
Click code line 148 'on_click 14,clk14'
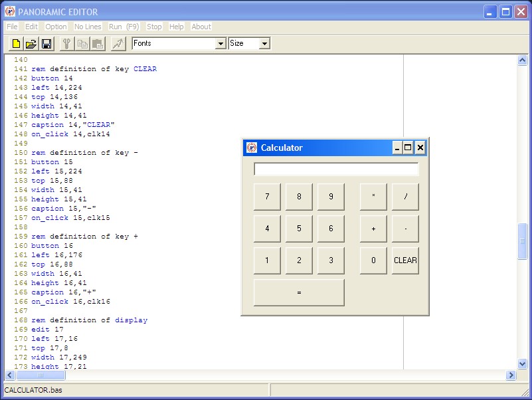pos(70,134)
